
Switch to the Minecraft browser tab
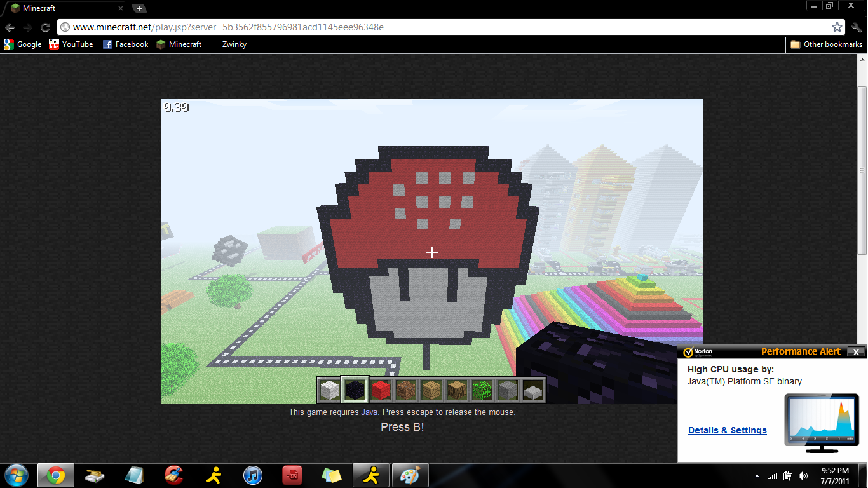tap(64, 8)
